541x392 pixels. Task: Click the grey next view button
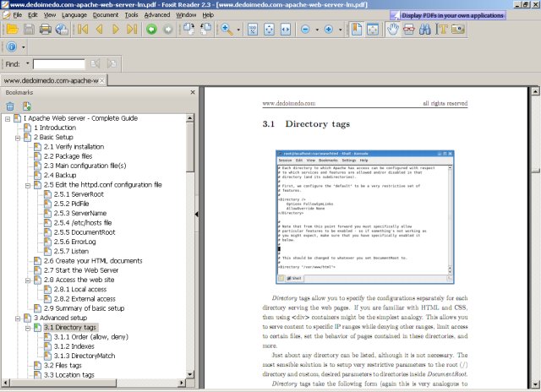pyautogui.click(x=168, y=30)
